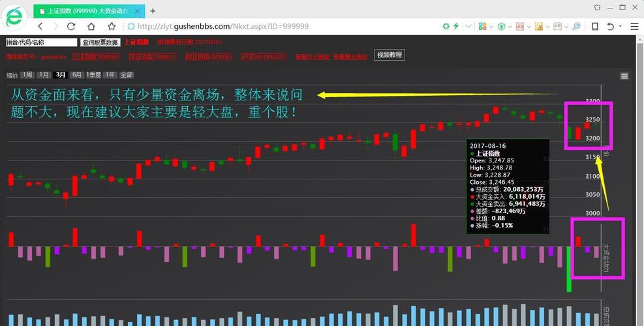This screenshot has height=326, width=644.
Task: Set chart zoom to 全部
Action: click(127, 75)
